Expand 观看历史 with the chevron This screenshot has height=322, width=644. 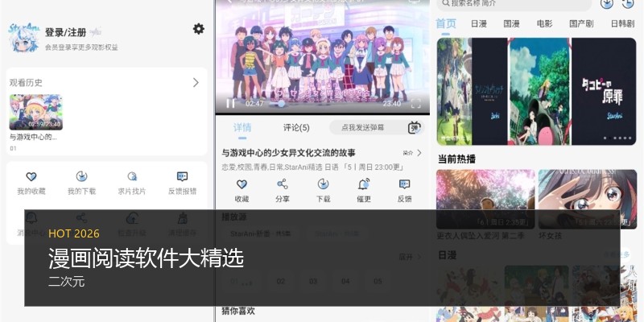(196, 83)
